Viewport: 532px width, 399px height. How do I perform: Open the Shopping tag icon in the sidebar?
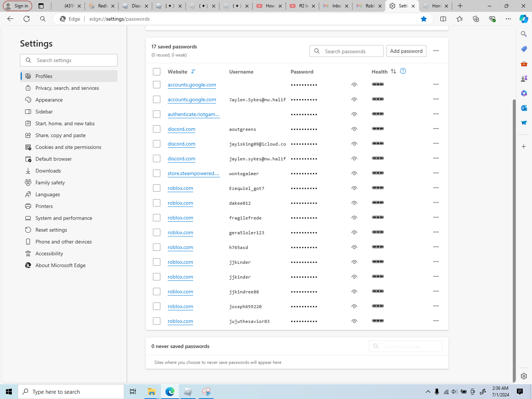pos(524,49)
